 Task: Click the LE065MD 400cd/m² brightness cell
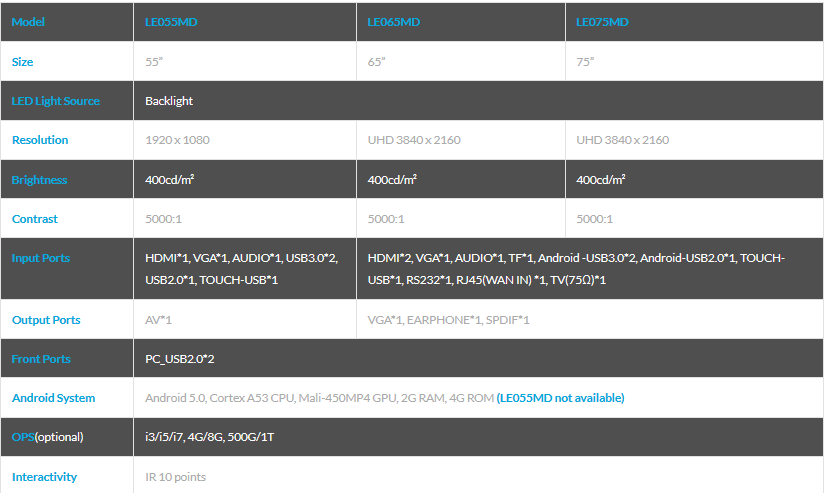tap(392, 180)
